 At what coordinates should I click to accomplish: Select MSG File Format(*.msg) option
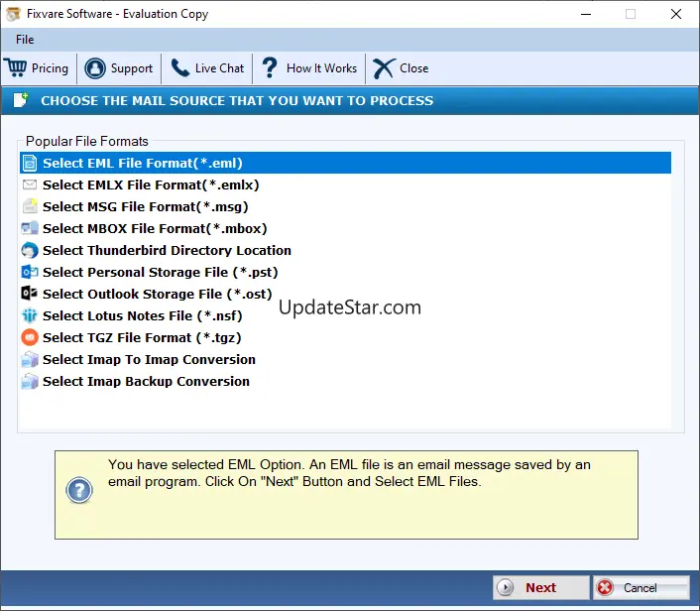point(345,206)
